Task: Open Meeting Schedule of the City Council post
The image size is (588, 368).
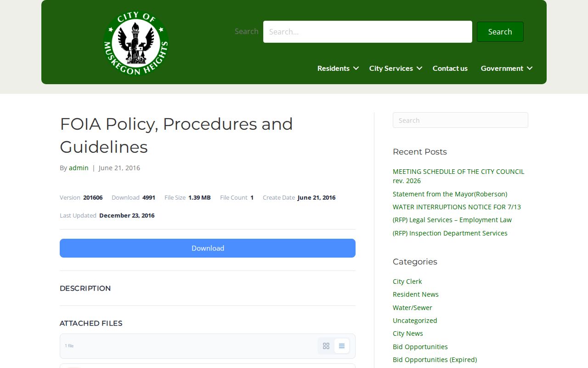Action: pyautogui.click(x=458, y=176)
